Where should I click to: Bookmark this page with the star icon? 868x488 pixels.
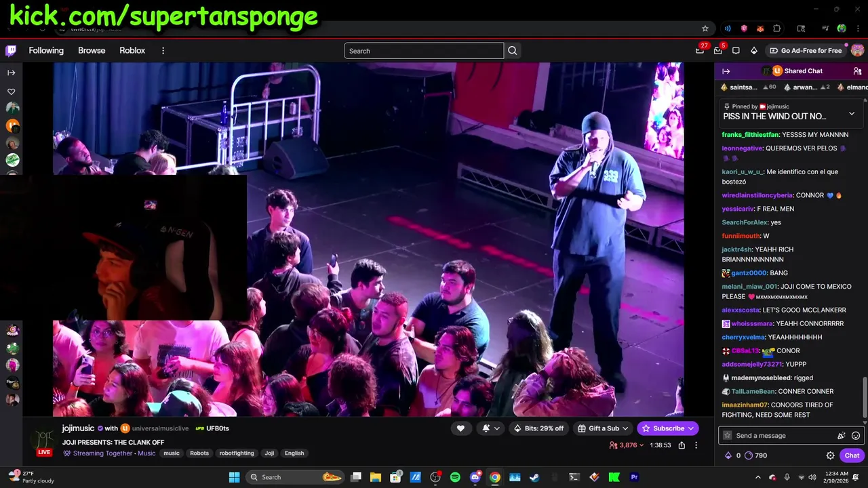coord(705,28)
